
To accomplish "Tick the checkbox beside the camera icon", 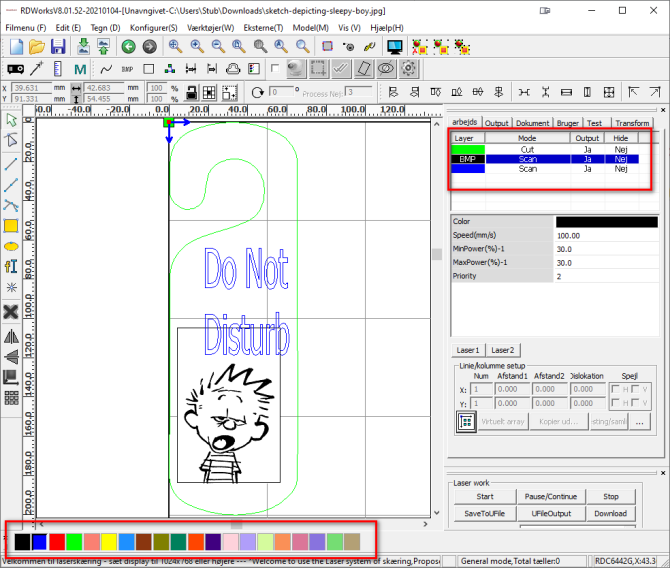I will (x=275, y=68).
